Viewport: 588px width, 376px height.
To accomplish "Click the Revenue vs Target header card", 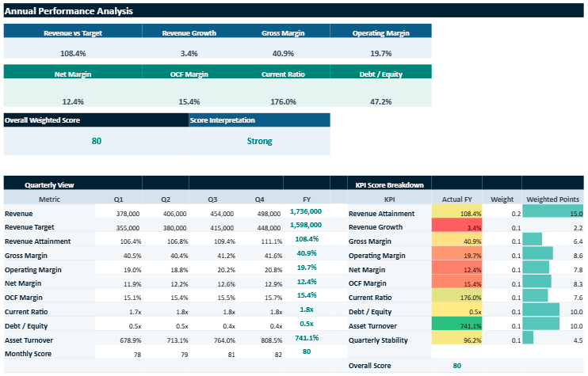I will (73, 33).
